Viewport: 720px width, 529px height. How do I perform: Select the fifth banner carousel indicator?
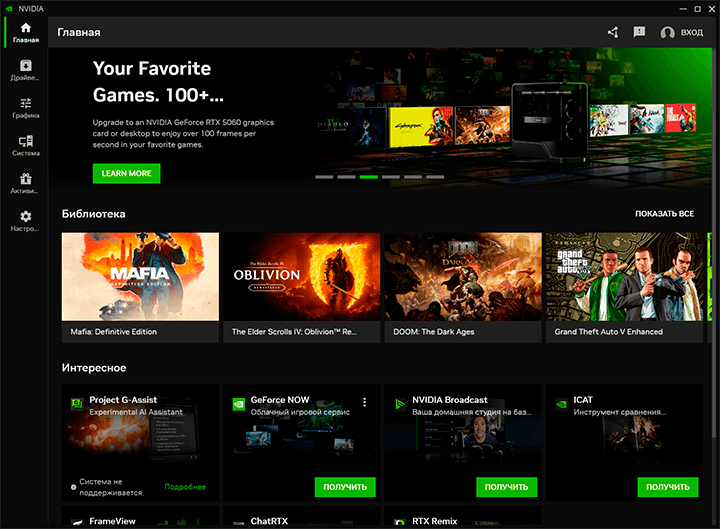point(413,177)
